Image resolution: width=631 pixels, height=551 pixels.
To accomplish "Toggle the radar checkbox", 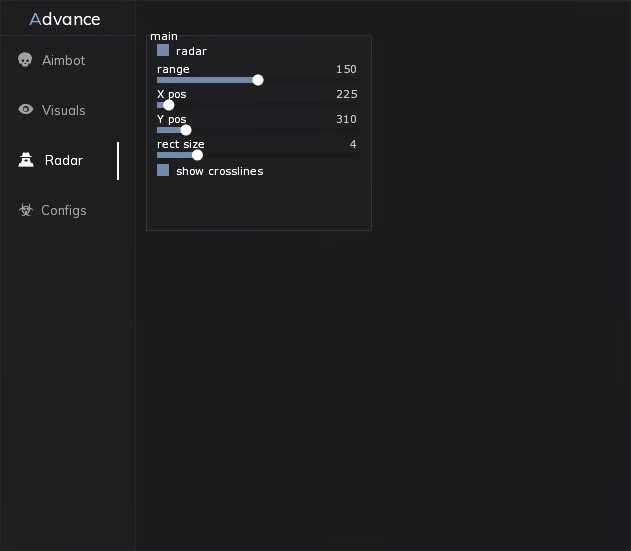I will [163, 50].
